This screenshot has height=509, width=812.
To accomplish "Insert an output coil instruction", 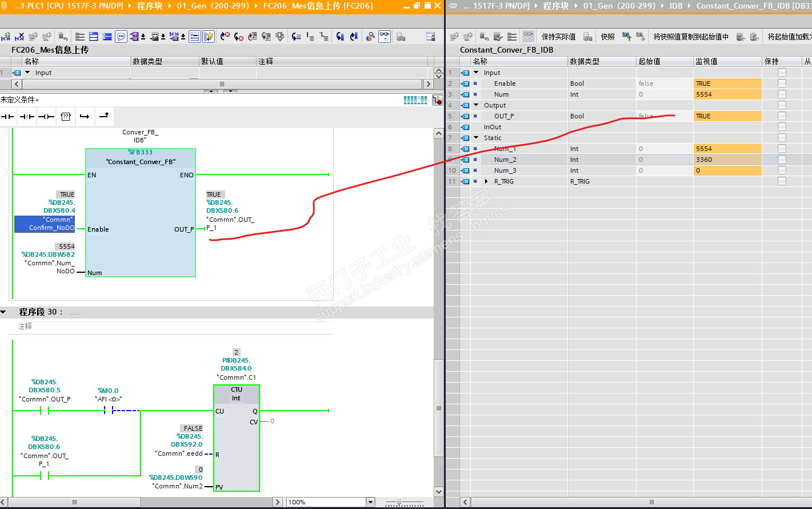I will tap(46, 117).
